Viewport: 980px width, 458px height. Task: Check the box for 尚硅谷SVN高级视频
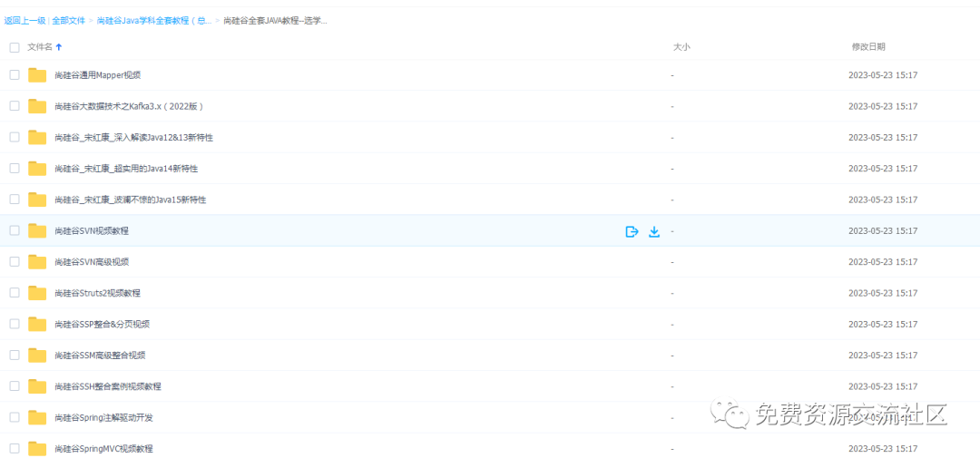point(15,262)
